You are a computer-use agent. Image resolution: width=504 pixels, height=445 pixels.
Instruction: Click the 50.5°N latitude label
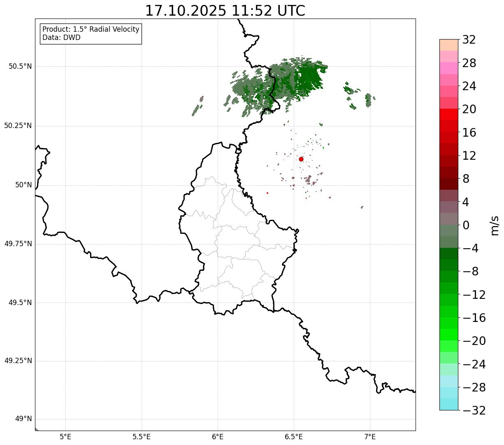[20, 66]
